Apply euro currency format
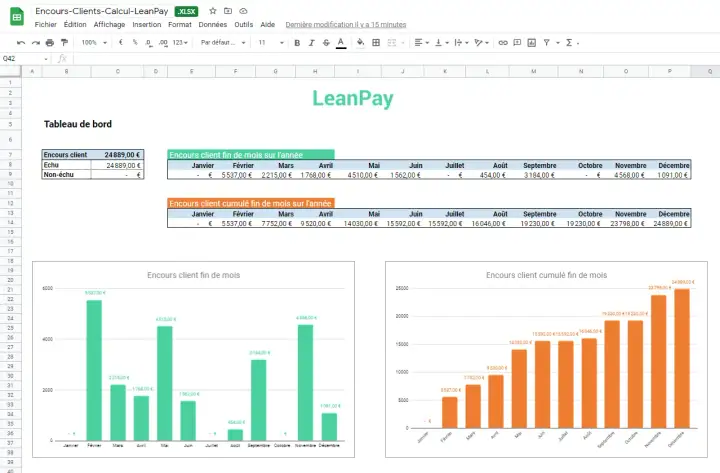This screenshot has height=473, width=720. (121, 42)
